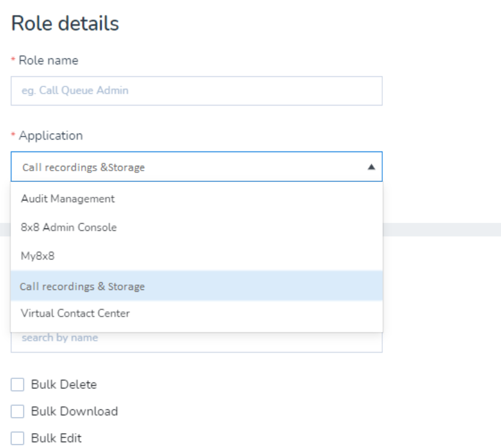Click the Bulk Edit label text

(x=56, y=438)
